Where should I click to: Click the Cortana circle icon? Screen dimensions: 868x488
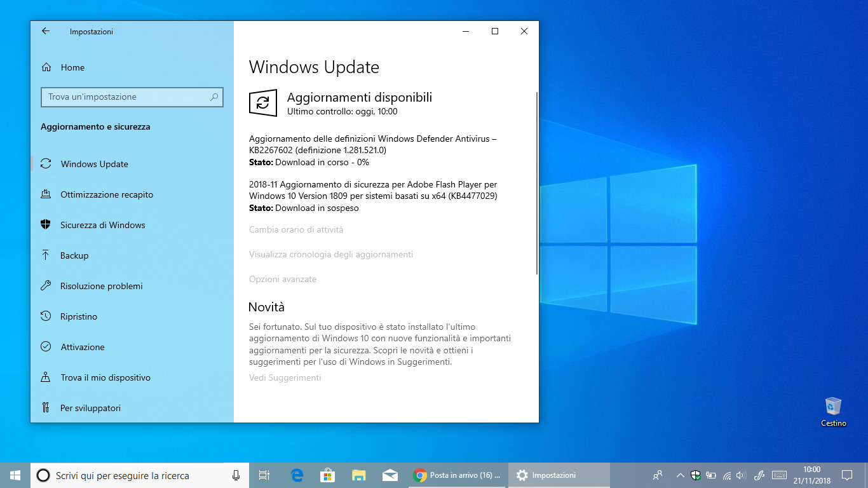(x=43, y=475)
